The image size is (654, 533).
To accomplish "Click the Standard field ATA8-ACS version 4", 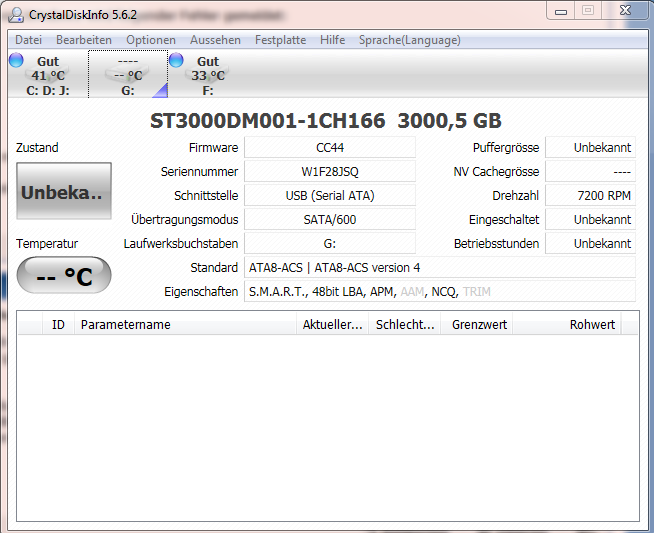I will click(440, 268).
